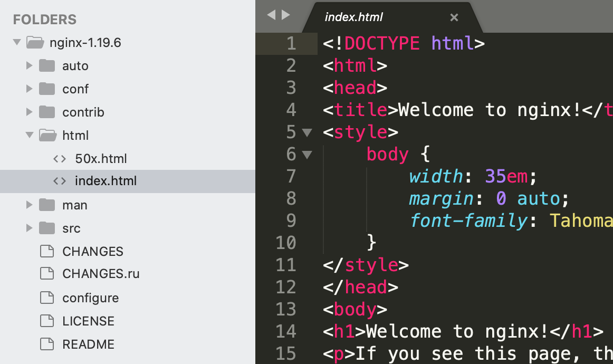
Task: Click line number 1 in the gutter
Action: [291, 43]
